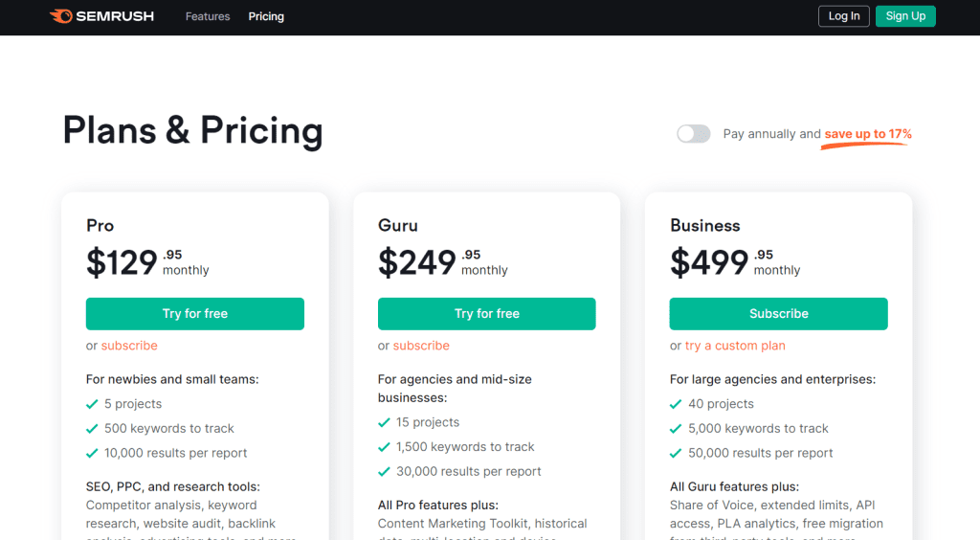Image resolution: width=980 pixels, height=540 pixels.
Task: Click 'SEO, PPC, and research tools:' heading
Action: point(173,487)
